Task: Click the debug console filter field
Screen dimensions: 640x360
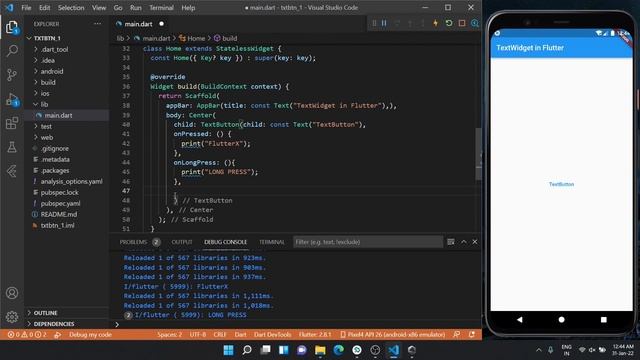Action: click(x=368, y=242)
